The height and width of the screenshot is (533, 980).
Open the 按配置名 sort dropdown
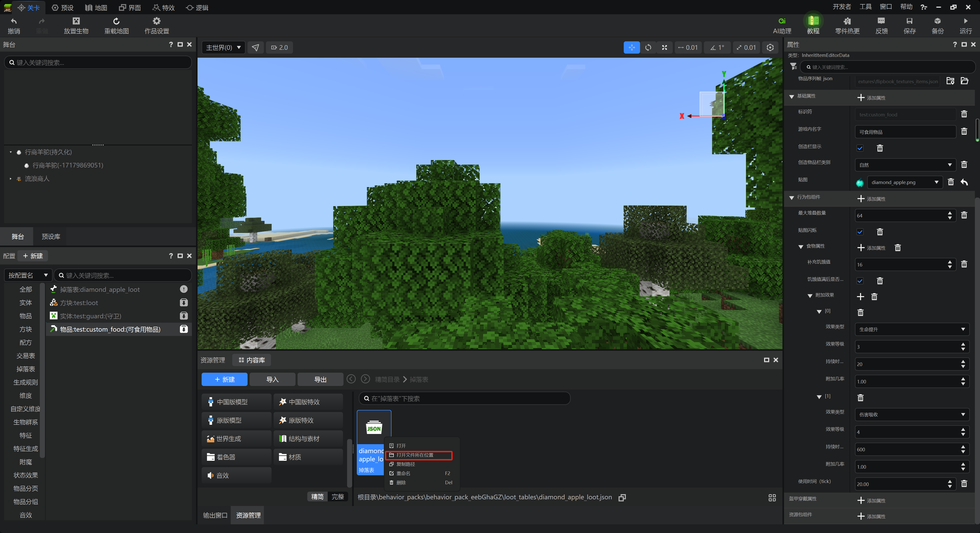(x=28, y=275)
